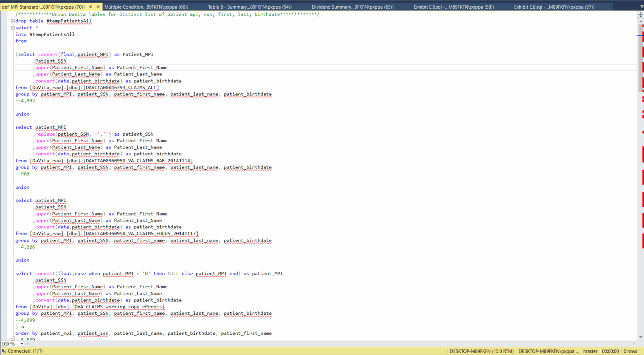Open the Dividend Summary tab
This screenshot has width=644, height=355.
point(352,7)
